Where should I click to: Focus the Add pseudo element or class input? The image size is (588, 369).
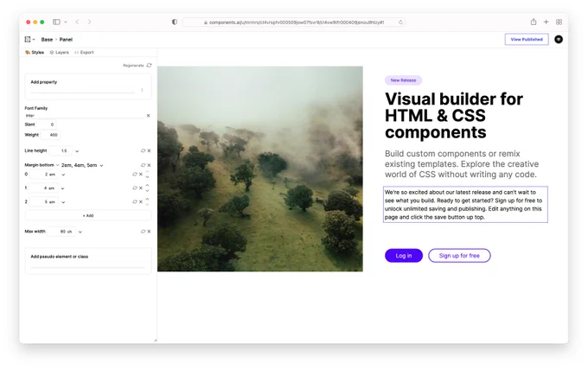pos(88,264)
